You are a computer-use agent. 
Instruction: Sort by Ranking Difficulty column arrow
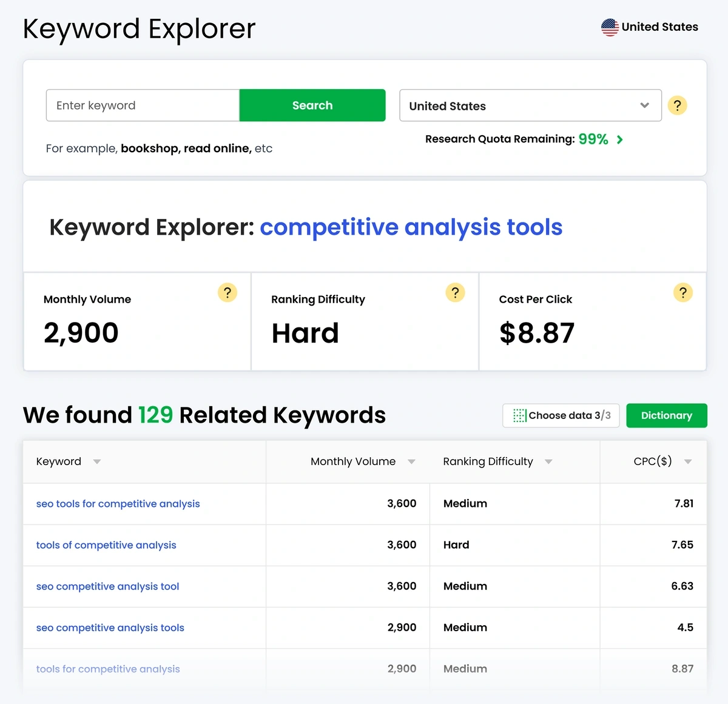(x=548, y=462)
